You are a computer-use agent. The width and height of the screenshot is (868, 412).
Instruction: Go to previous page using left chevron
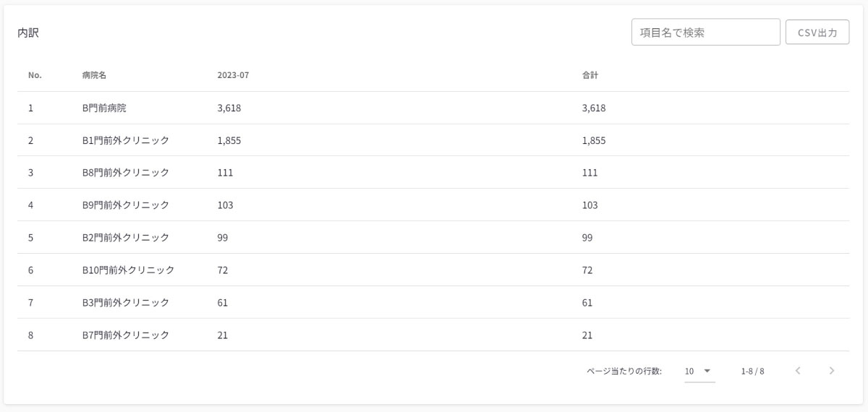798,371
